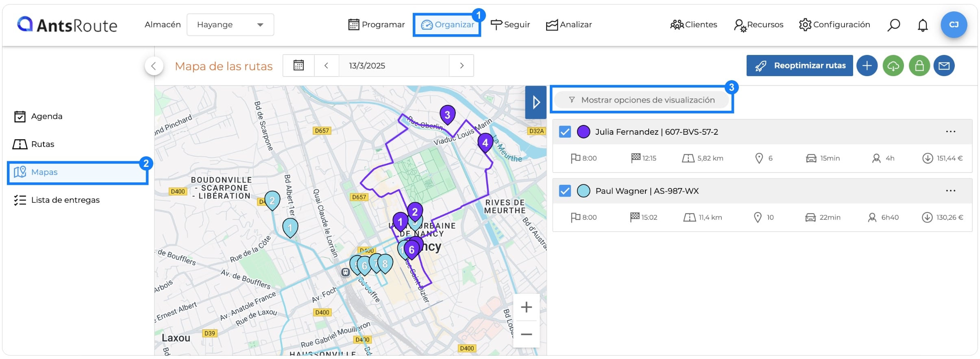
Task: Click the depot marker icon on map
Action: point(345,272)
